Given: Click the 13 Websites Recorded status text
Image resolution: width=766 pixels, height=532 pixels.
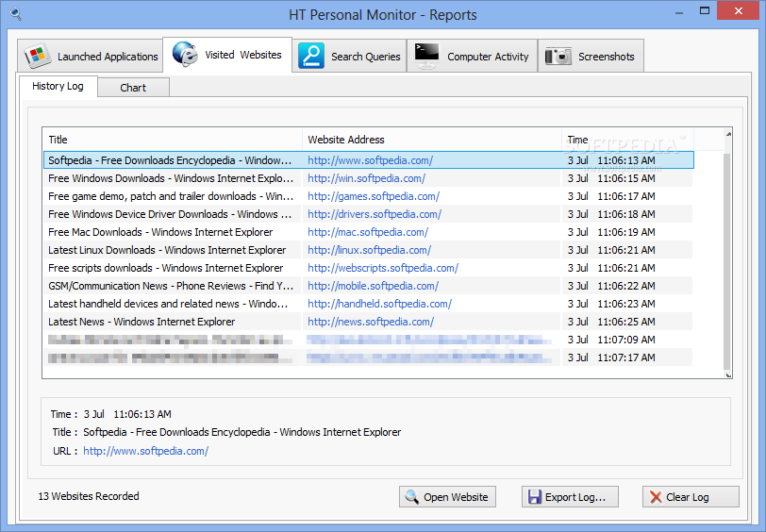Looking at the screenshot, I should coord(89,496).
